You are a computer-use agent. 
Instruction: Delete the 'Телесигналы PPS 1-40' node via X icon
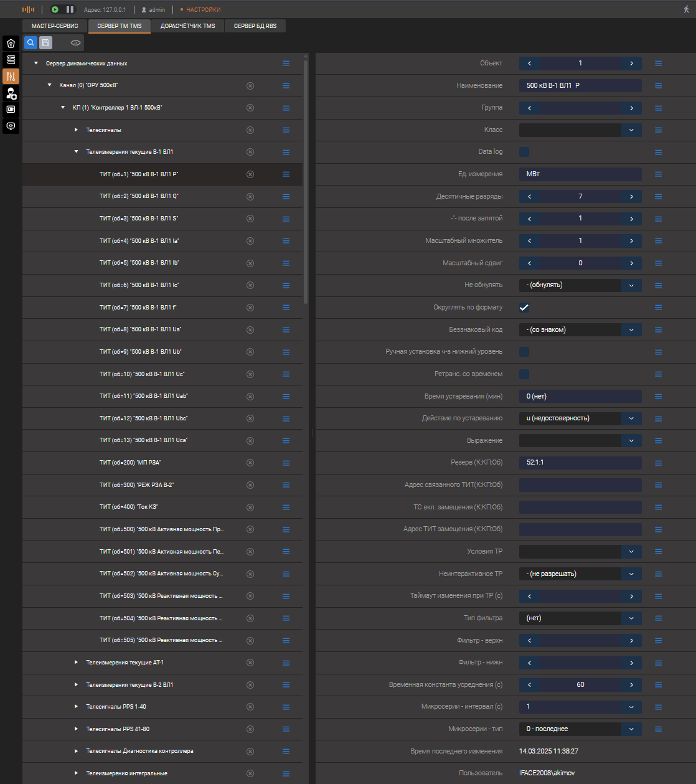[250, 707]
